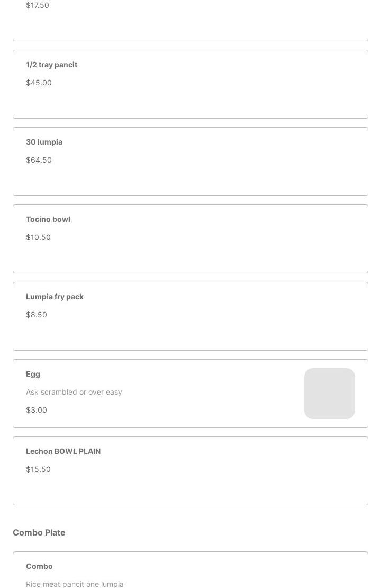Click the $64.50 price for 30 lumpia
Viewport: 381px width, 588px height.
(39, 160)
